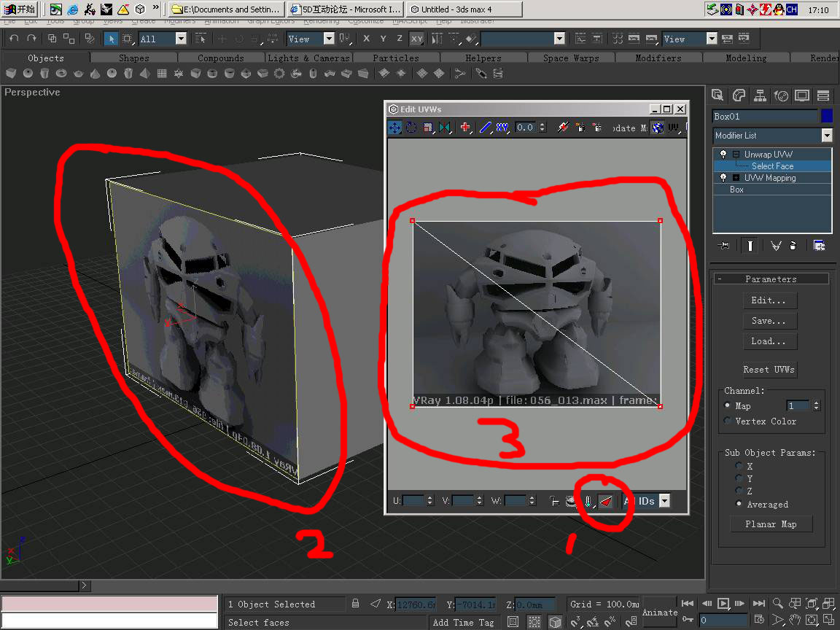This screenshot has width=840, height=630.
Task: Restrict transform to X axis
Action: point(367,39)
